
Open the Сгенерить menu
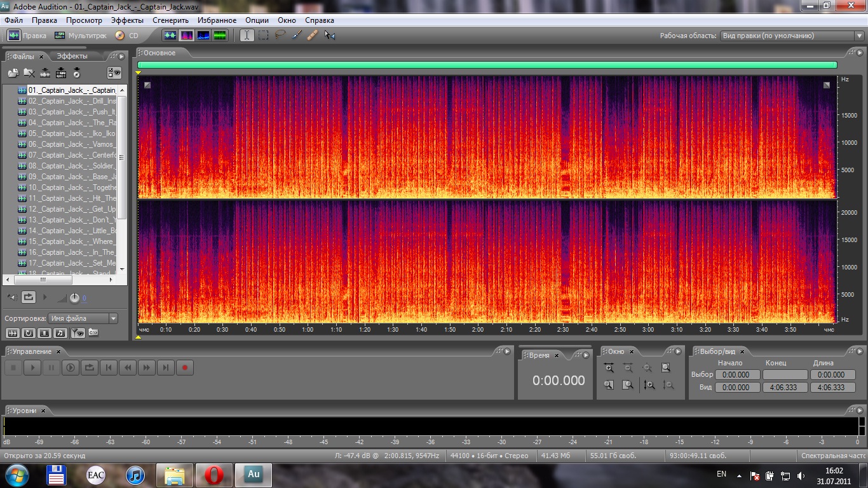(x=170, y=20)
